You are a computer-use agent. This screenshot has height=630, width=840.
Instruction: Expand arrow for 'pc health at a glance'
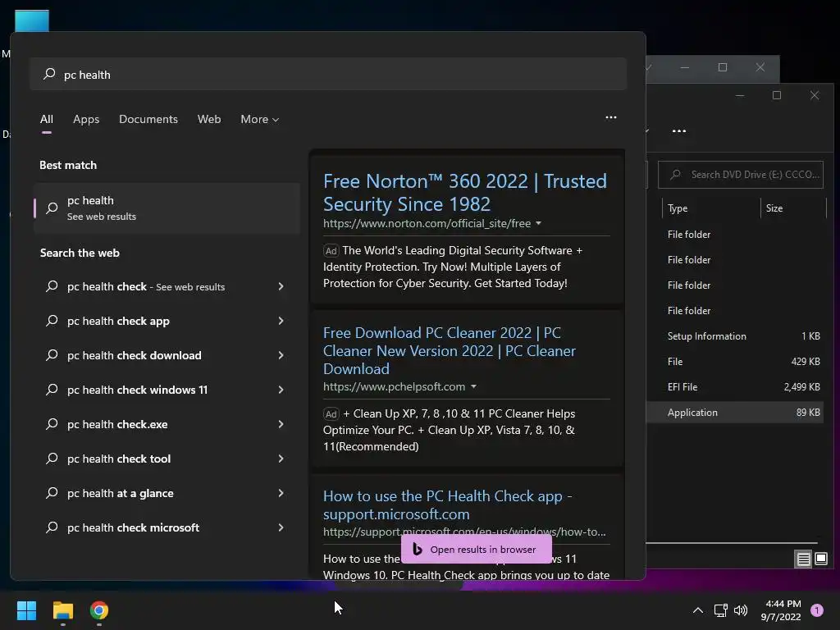pyautogui.click(x=281, y=493)
